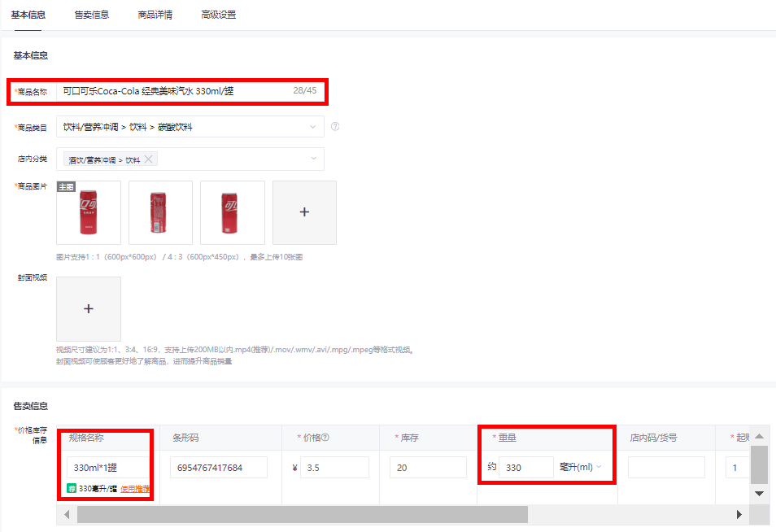
Task: Click the 条形码 column header
Action: (185, 438)
